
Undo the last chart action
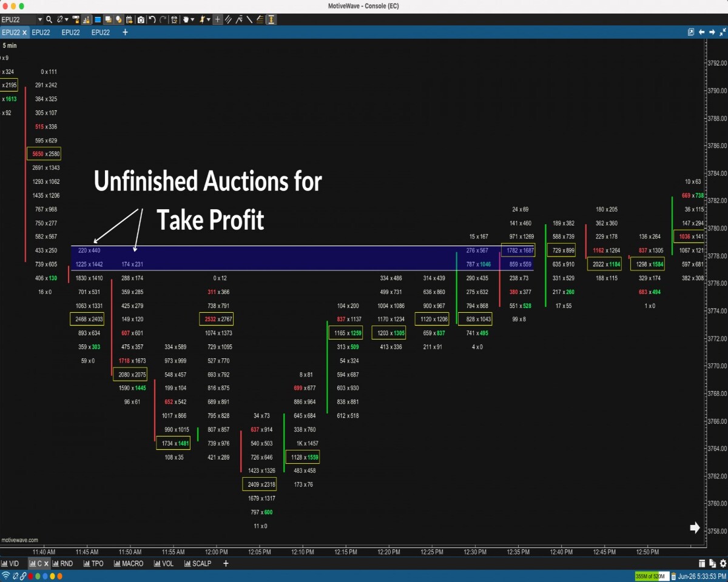click(152, 20)
